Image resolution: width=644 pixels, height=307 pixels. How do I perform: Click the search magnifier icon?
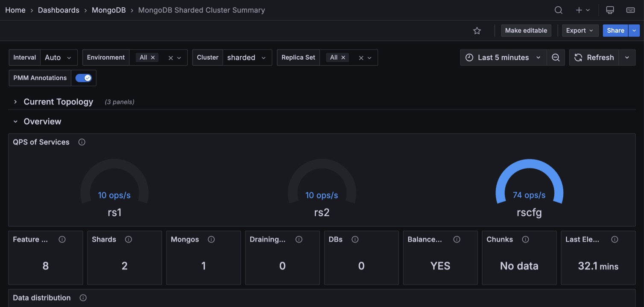click(558, 10)
